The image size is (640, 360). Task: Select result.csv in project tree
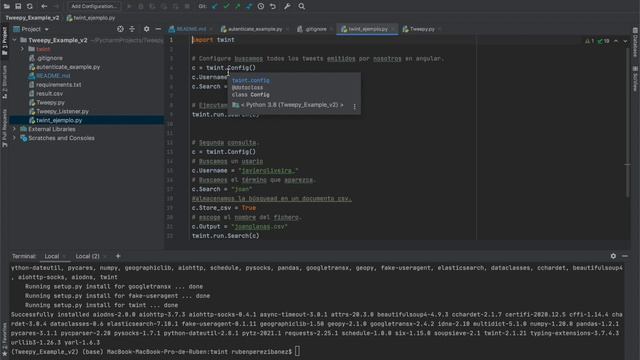tap(49, 93)
